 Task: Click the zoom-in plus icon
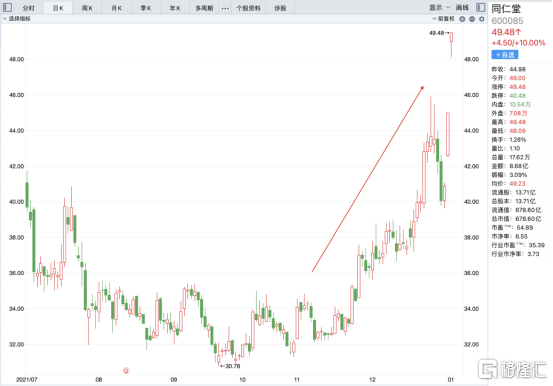click(462, 19)
